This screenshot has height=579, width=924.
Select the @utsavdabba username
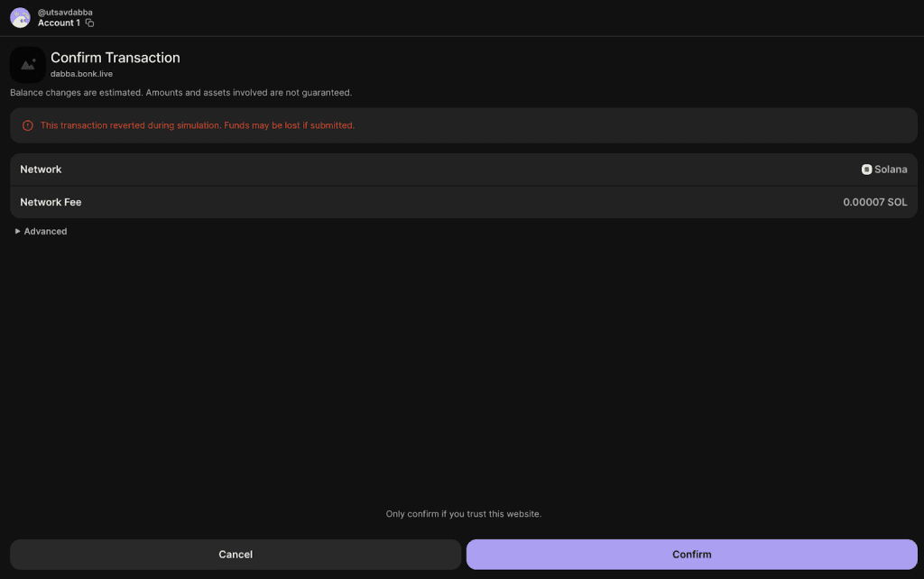65,12
